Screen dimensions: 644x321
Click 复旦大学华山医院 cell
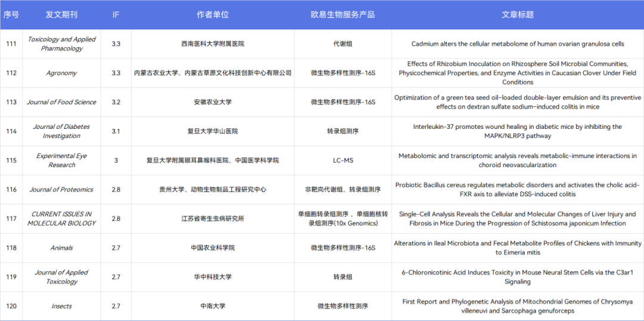point(213,131)
